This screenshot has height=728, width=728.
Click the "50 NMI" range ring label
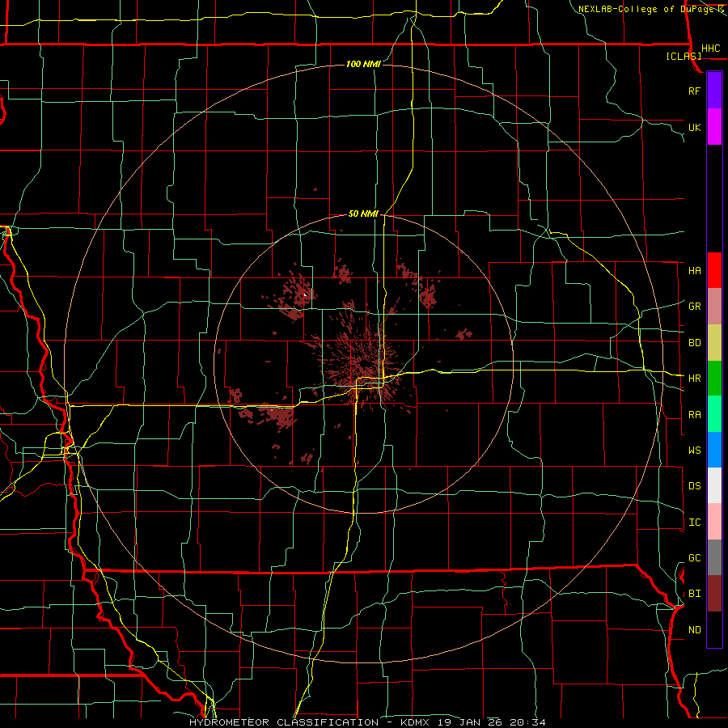363,214
